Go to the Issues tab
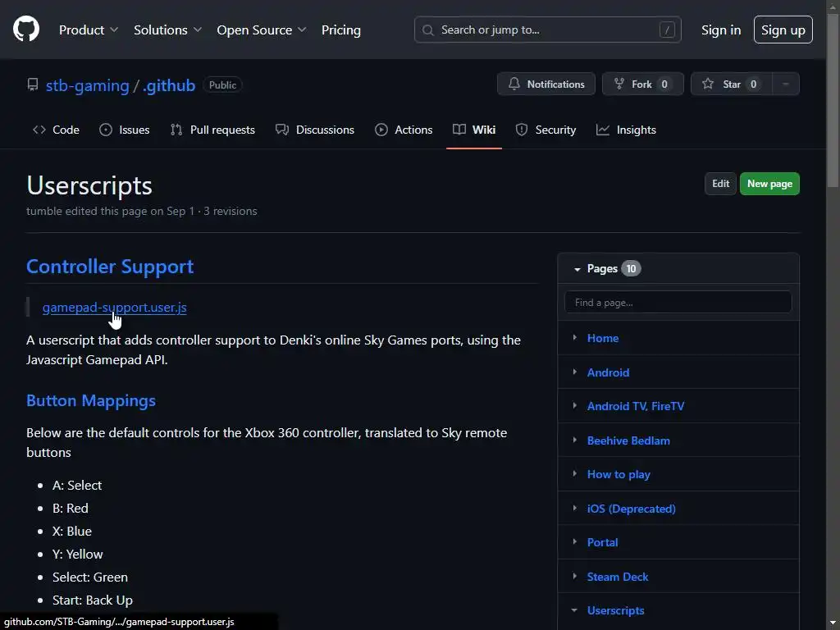 pos(125,130)
